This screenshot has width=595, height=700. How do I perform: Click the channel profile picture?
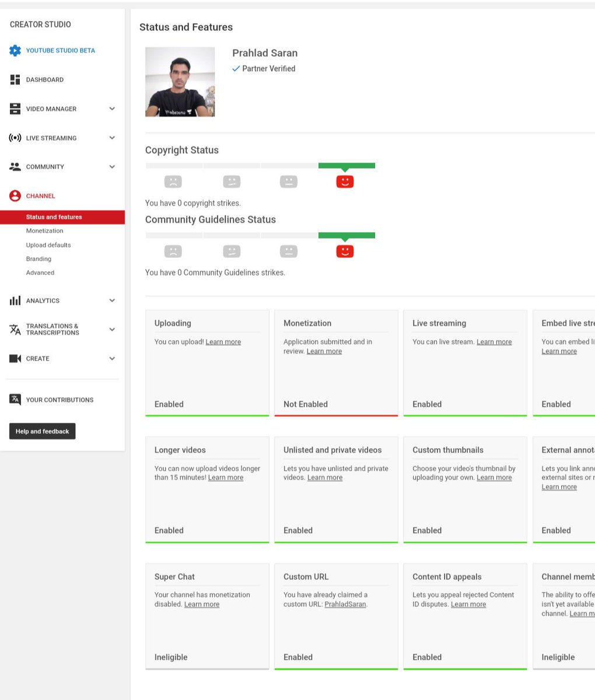click(180, 82)
